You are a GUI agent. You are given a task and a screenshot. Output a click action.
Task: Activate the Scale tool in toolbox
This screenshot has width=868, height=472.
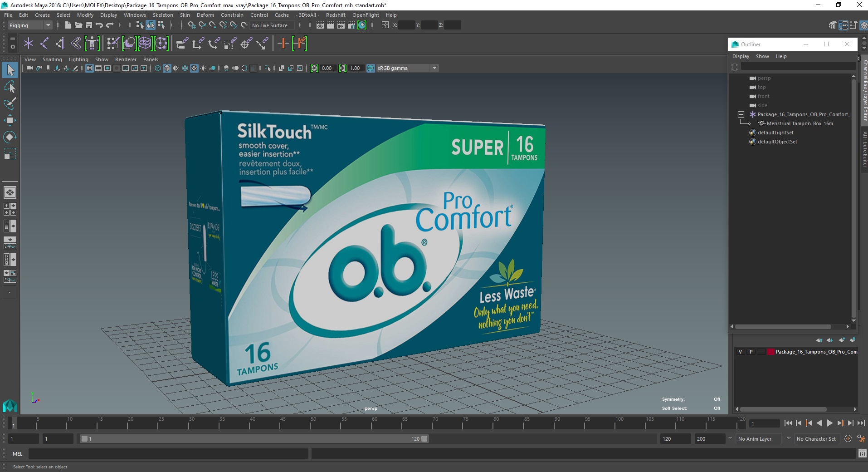point(10,154)
